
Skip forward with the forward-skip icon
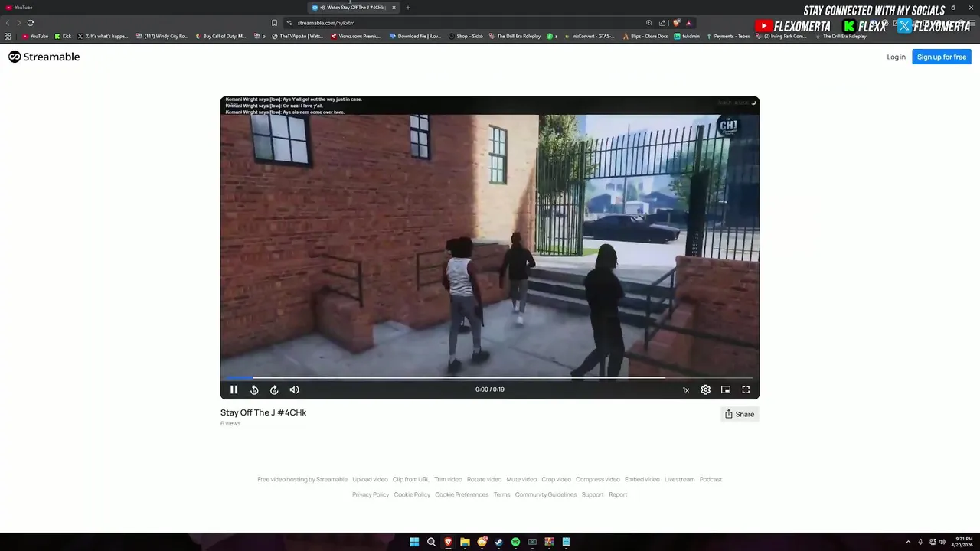(x=274, y=390)
